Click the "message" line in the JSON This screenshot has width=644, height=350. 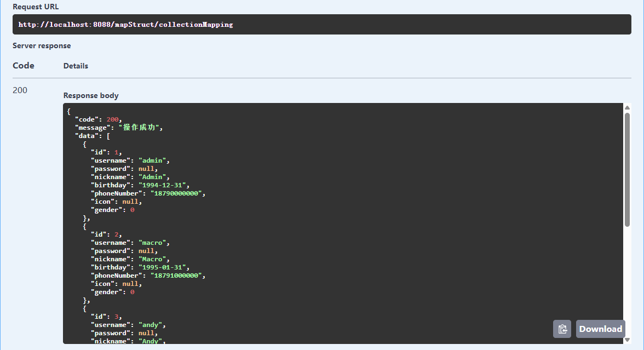(119, 128)
